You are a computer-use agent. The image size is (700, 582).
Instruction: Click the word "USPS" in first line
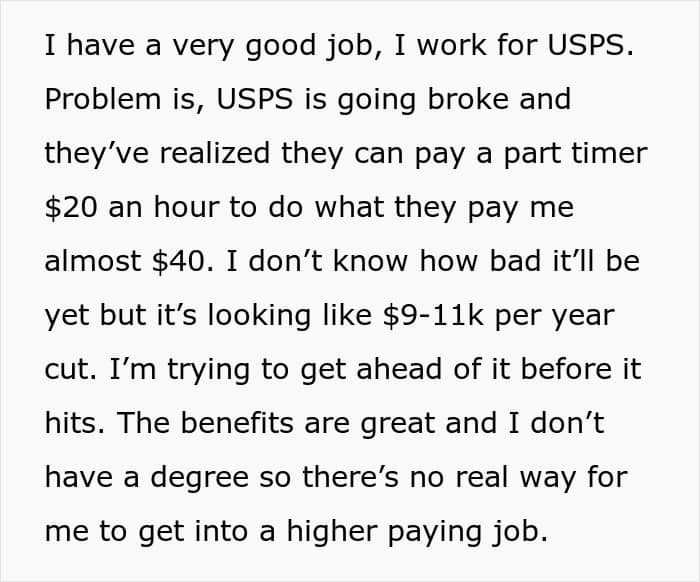pos(584,45)
